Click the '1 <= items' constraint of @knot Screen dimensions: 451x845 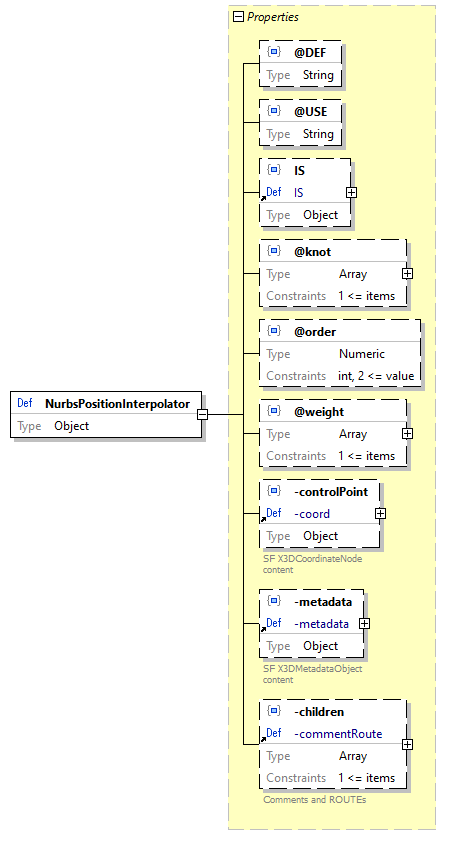pyautogui.click(x=366, y=296)
